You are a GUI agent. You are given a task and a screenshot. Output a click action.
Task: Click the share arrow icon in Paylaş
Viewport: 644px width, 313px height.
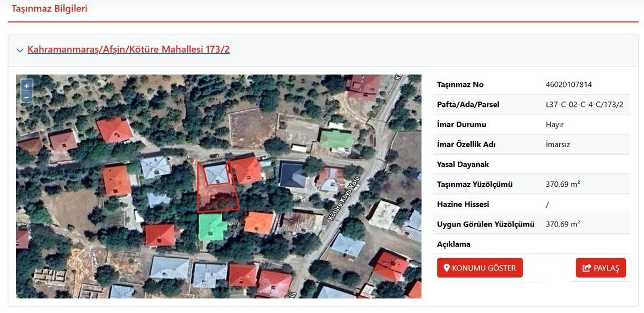(x=587, y=268)
